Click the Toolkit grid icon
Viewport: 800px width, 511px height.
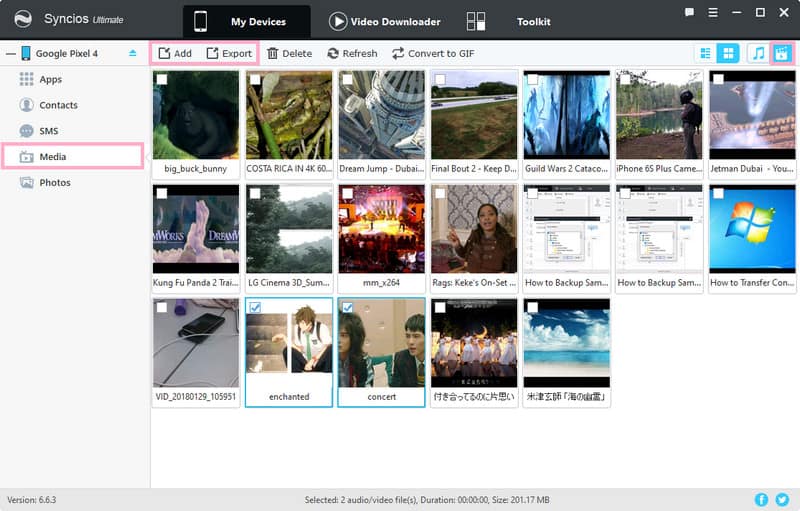pos(476,21)
